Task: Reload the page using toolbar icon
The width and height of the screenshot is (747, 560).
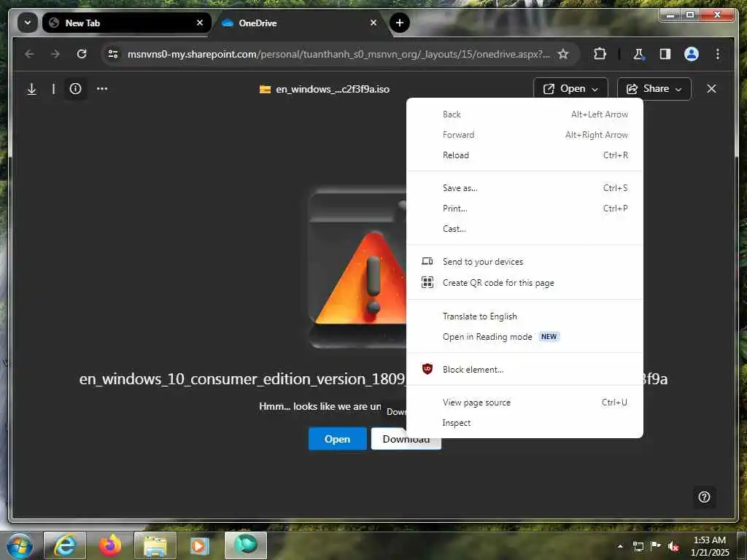Action: pos(82,54)
